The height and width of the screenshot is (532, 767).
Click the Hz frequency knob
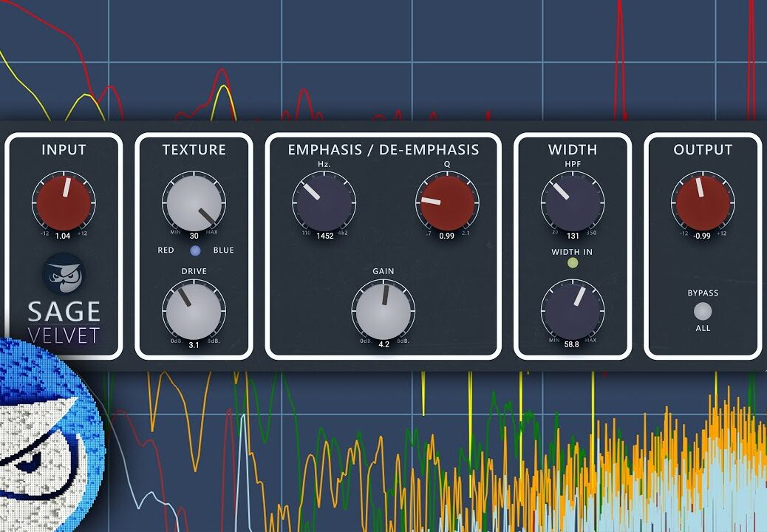tap(324, 202)
